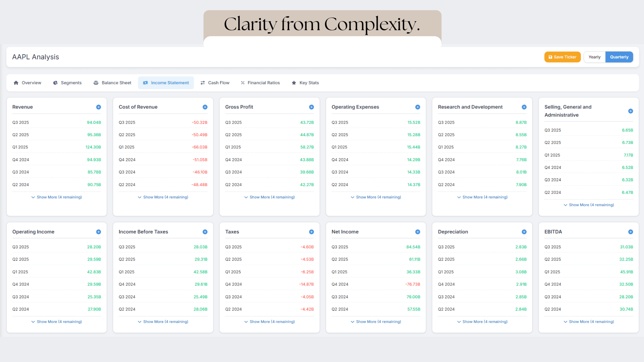
Task: Switch to the Financial Ratios tab
Action: tap(260, 82)
